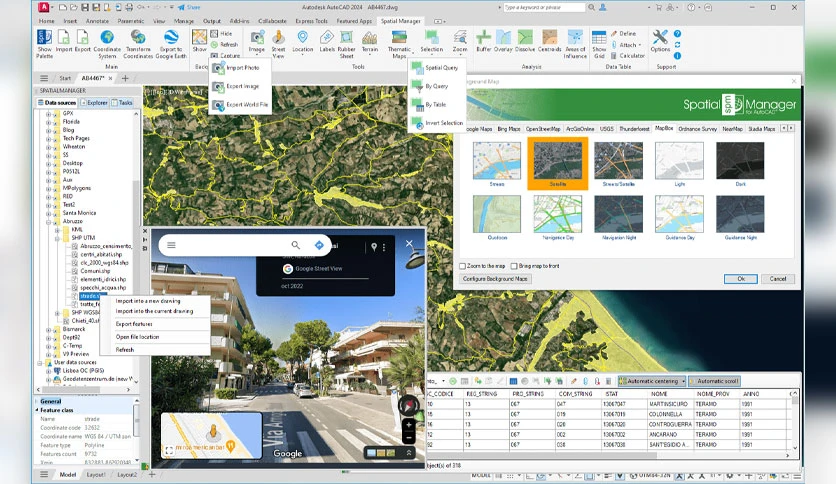Expand the Tech Pages tree node

coord(49,139)
